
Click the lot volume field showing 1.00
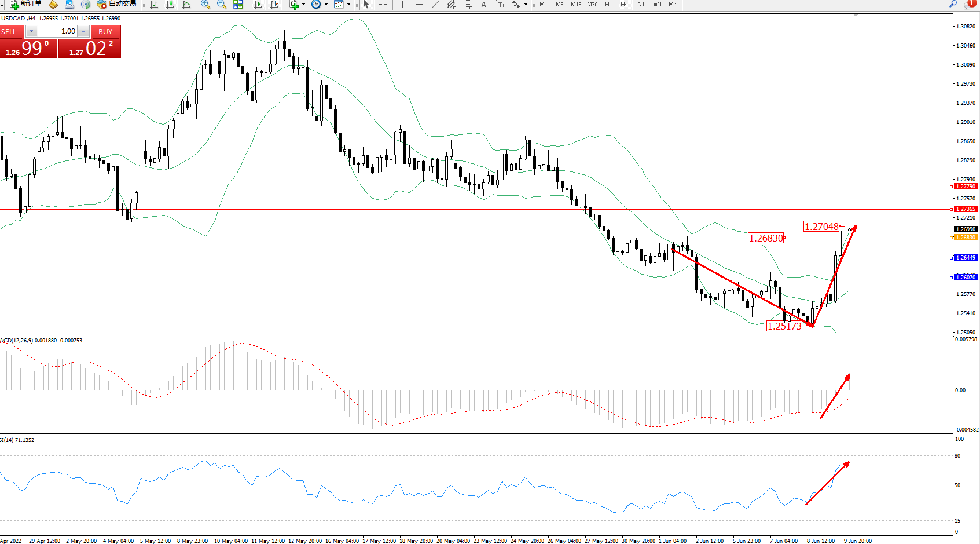pyautogui.click(x=58, y=31)
